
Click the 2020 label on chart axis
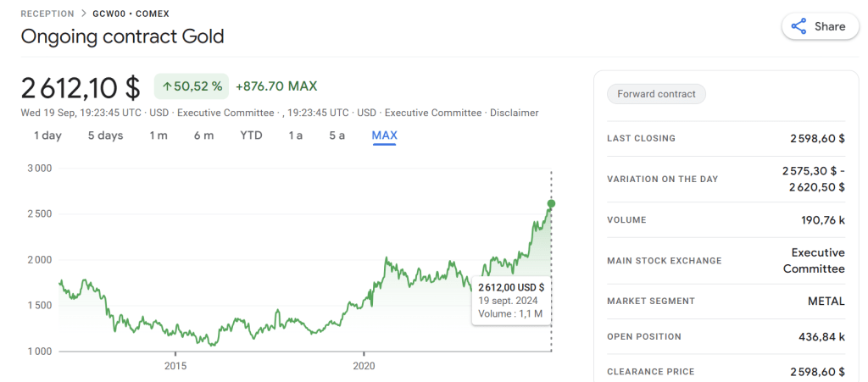click(364, 366)
